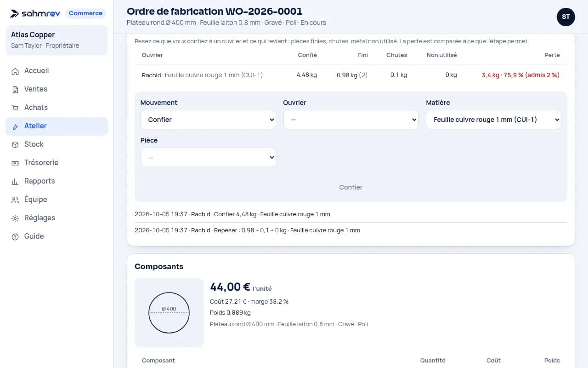Open the Ouvrier dropdown
Image resolution: width=588 pixels, height=368 pixels.
(x=351, y=120)
